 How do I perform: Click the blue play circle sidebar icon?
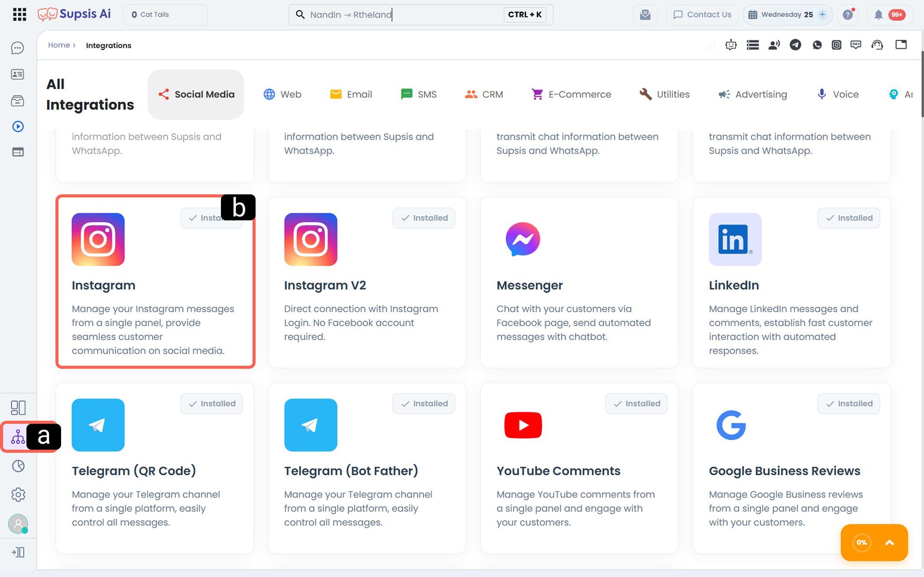click(x=18, y=126)
